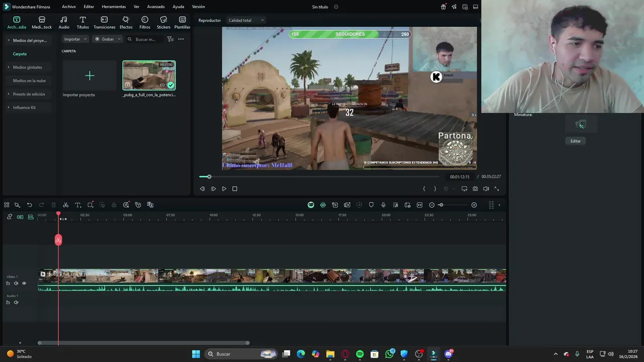The image size is (644, 362).
Task: Open the Herramientas menu
Action: click(114, 7)
